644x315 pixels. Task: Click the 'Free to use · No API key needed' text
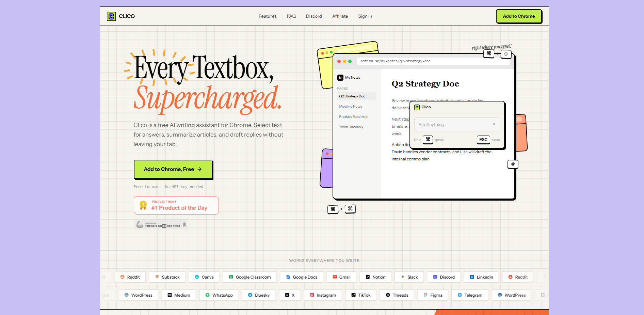coord(168,187)
